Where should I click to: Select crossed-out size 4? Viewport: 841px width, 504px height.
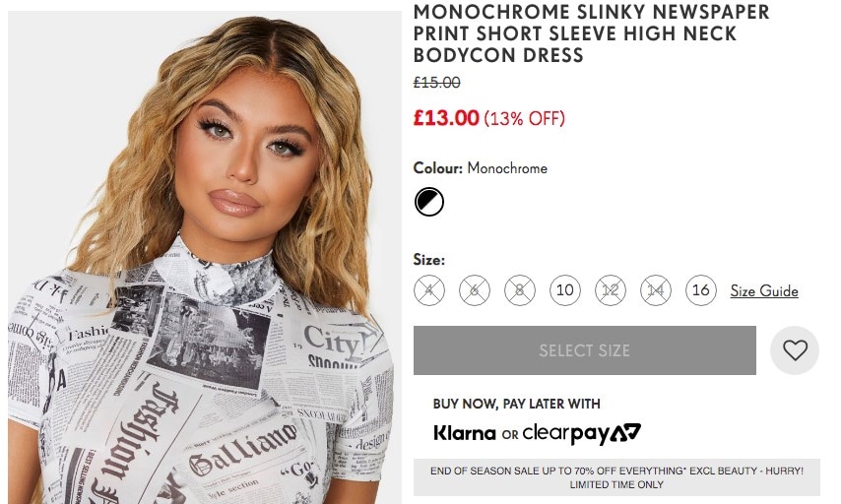[429, 290]
